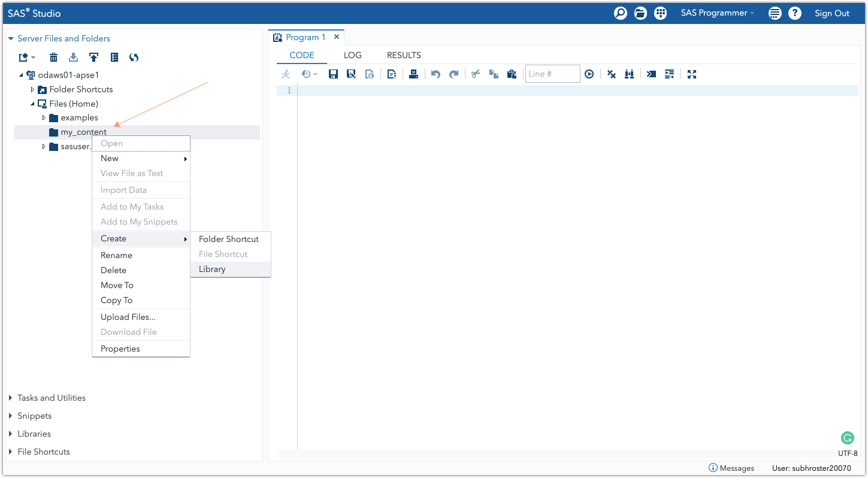868x478 pixels.
Task: Choose Library from the Create submenu
Action: (231, 270)
